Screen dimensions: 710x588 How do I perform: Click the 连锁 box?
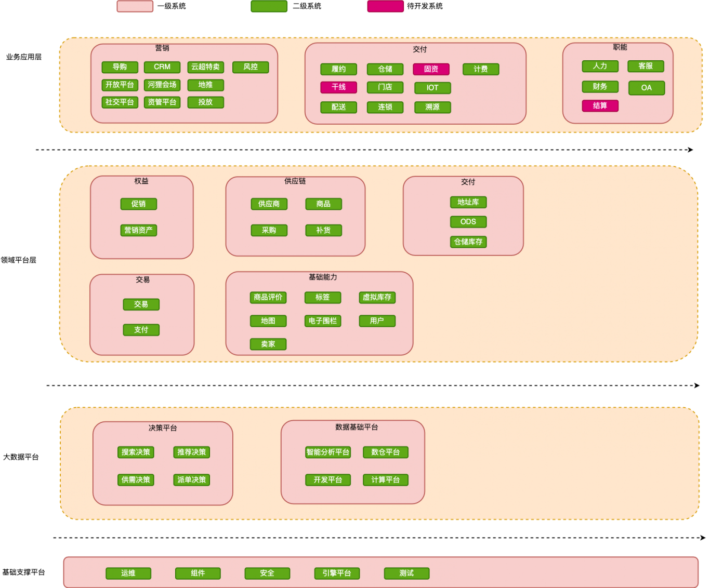click(385, 107)
